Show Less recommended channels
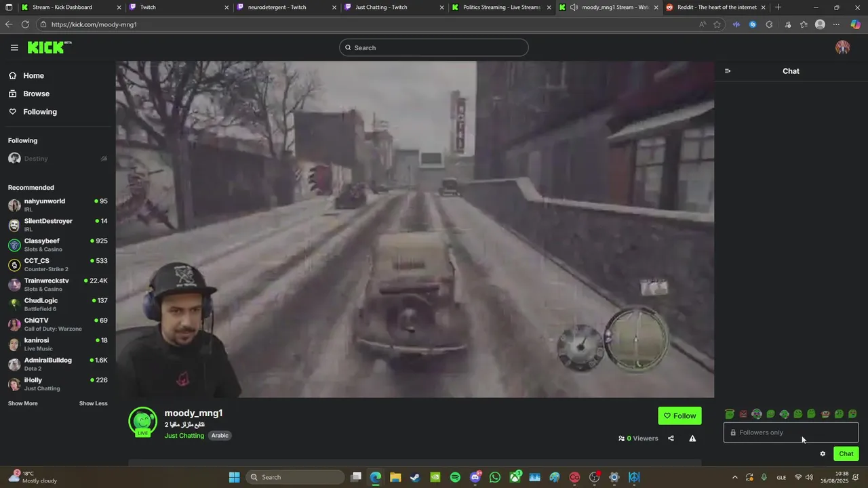 point(93,403)
